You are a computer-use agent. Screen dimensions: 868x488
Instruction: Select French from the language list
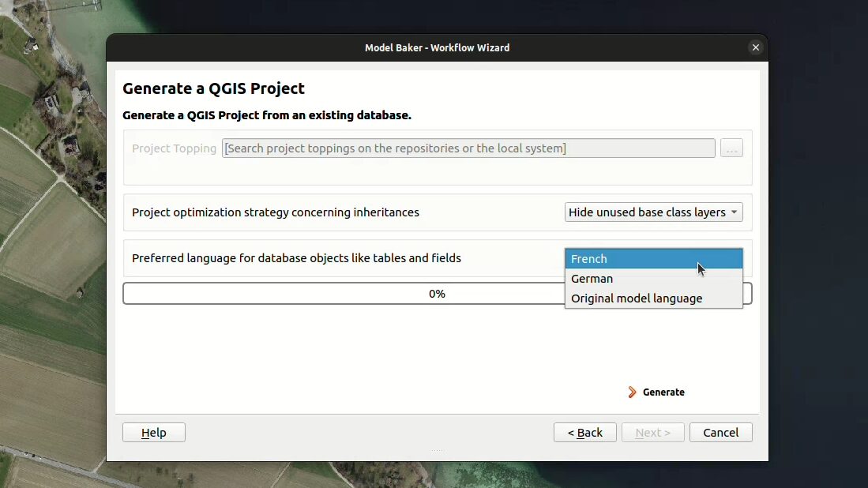point(653,259)
